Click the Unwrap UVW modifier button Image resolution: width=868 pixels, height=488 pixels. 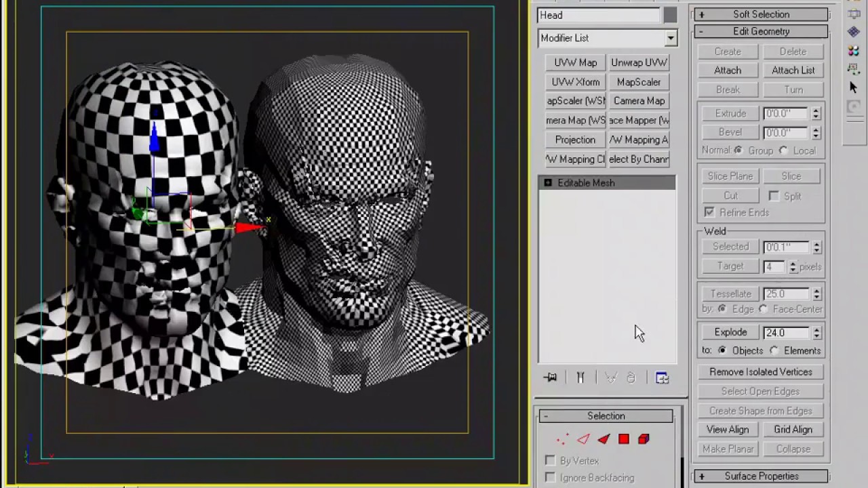click(639, 62)
